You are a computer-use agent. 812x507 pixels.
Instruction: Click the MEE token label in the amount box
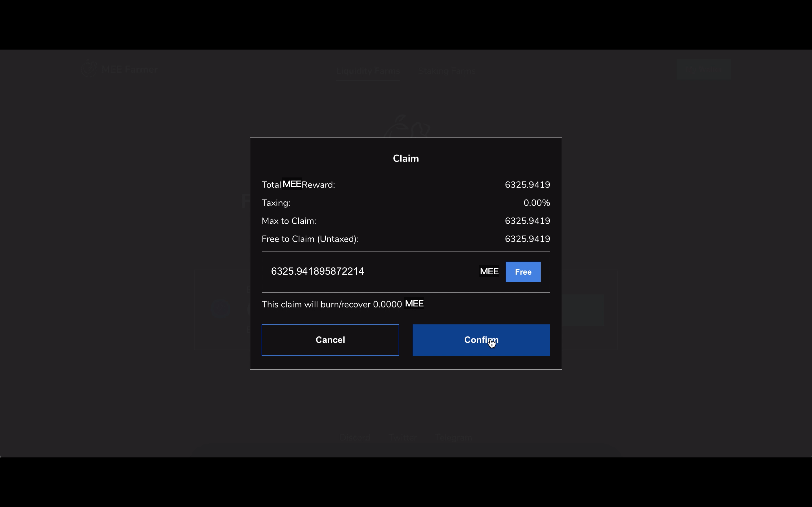[489, 271]
